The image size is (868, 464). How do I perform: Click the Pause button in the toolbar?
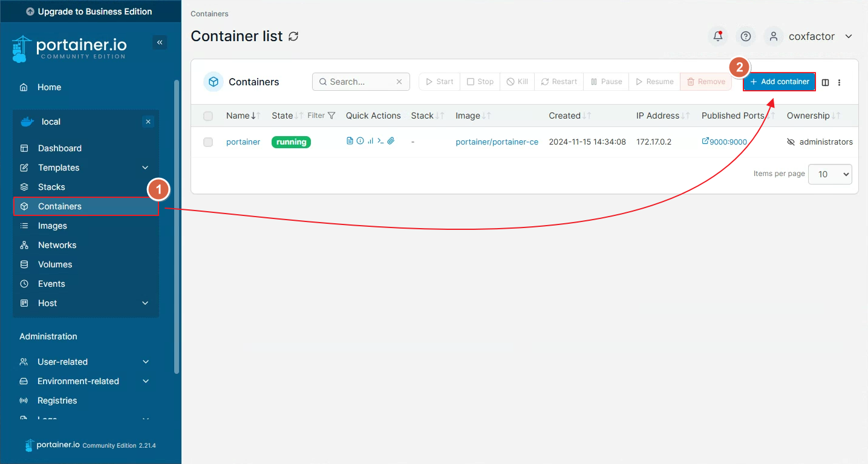click(606, 82)
